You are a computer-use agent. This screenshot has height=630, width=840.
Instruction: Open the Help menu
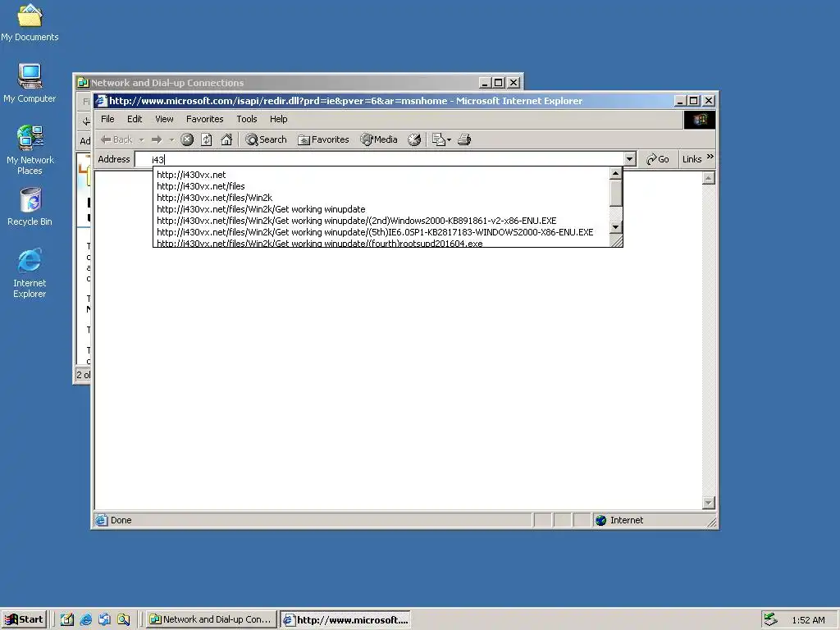click(279, 119)
